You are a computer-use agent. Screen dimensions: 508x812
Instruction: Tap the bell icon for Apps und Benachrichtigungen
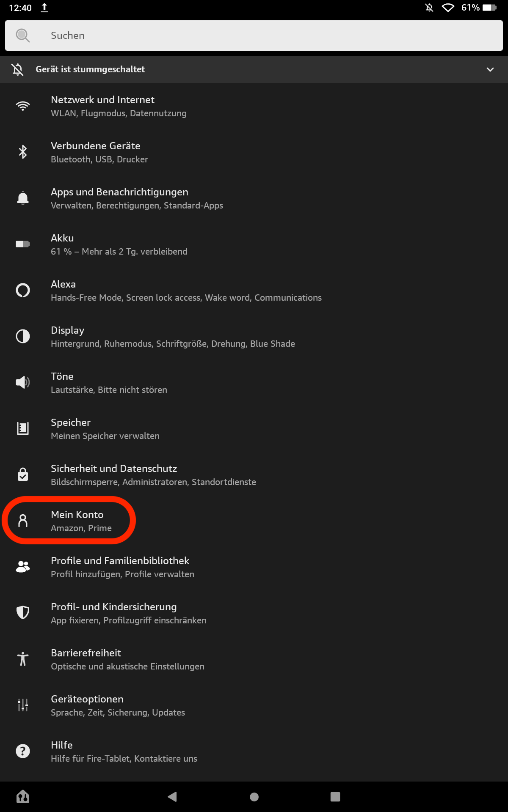click(x=23, y=198)
